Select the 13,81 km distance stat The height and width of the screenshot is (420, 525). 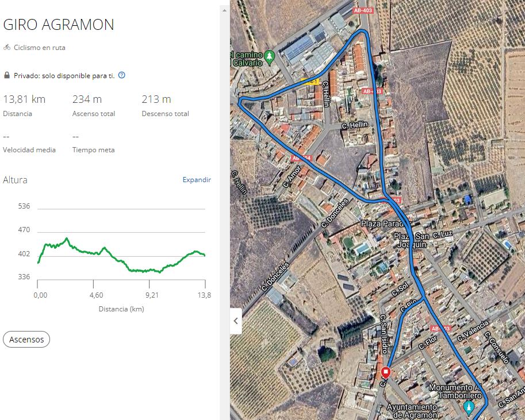tap(24, 99)
